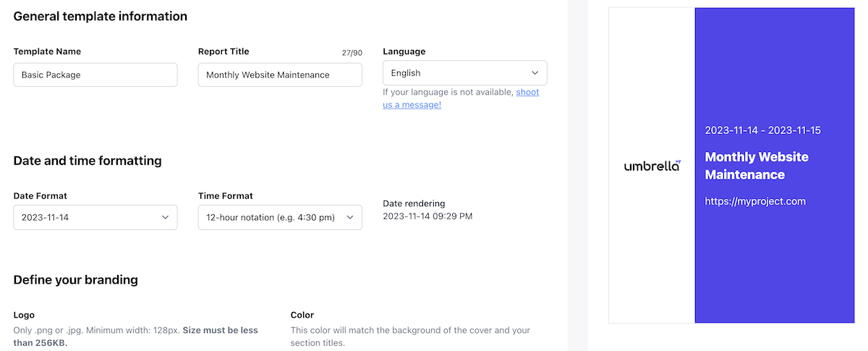Click the umbrella logo in the preview
The width and height of the screenshot is (868, 351).
click(x=652, y=166)
